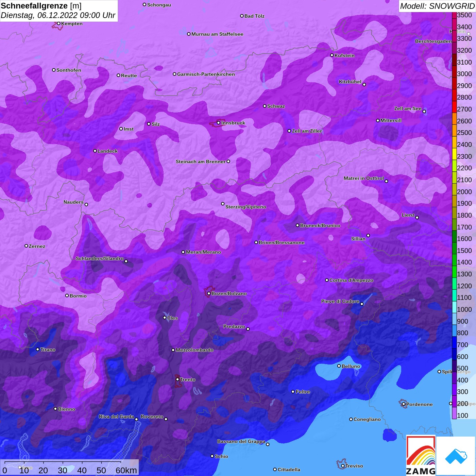
Task: Click the date Dienstag, 06.12.2022 09:00 Uhr
Action: click(58, 15)
